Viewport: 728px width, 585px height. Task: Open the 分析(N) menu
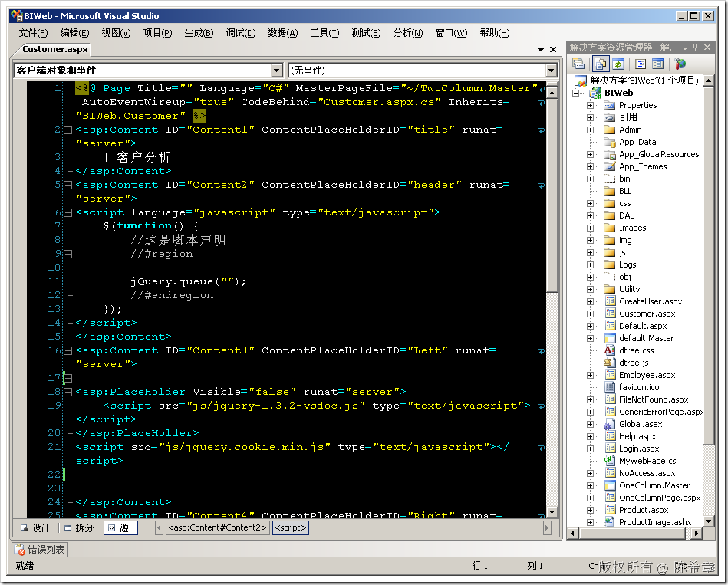tap(407, 33)
